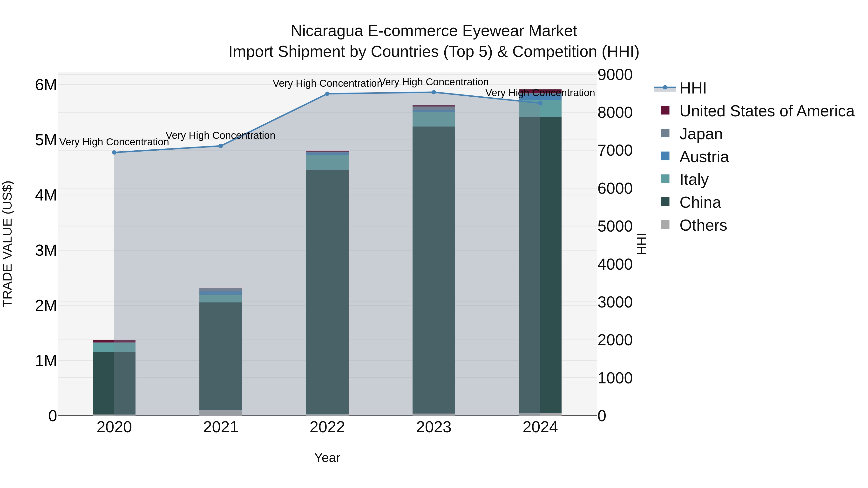Click the 2020 Very High Concentration annotation

(114, 142)
